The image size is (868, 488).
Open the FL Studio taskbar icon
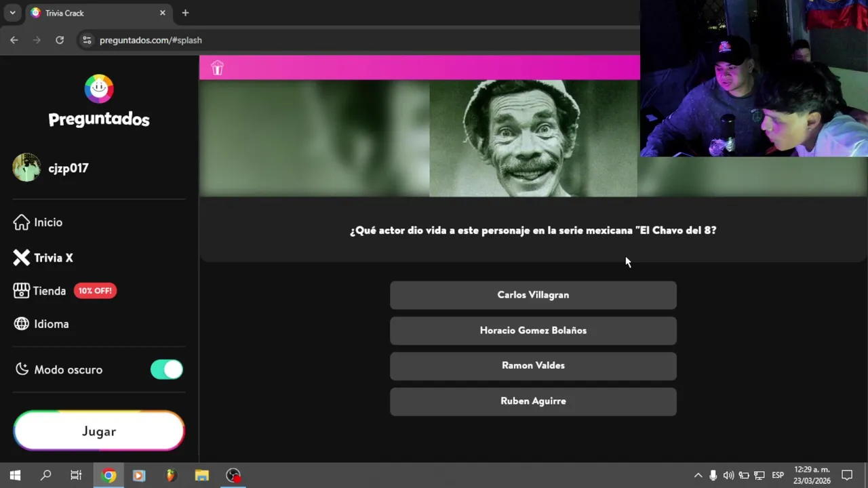click(171, 475)
